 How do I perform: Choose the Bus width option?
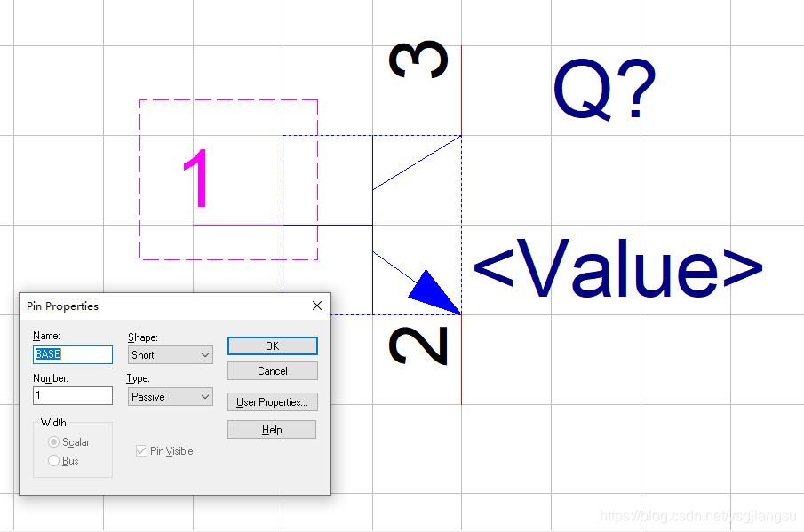pyautogui.click(x=55, y=461)
